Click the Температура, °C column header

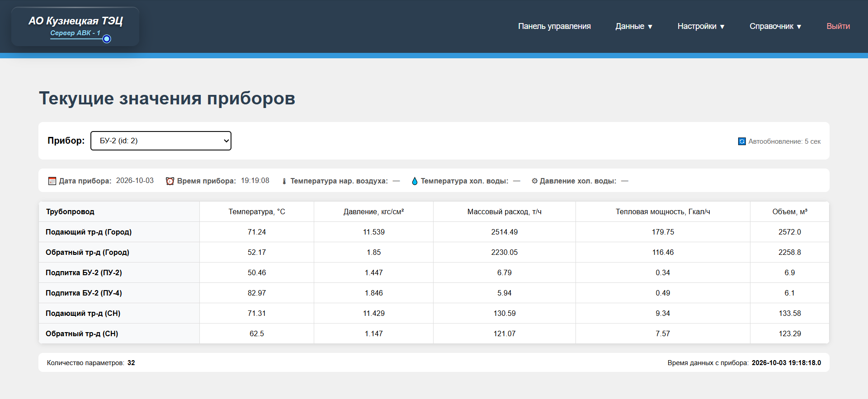click(x=257, y=211)
